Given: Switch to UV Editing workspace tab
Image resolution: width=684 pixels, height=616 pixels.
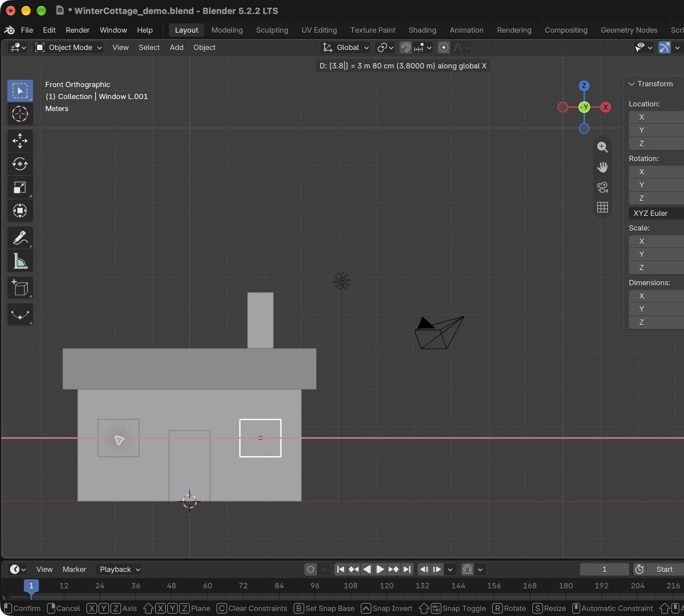Looking at the screenshot, I should pyautogui.click(x=319, y=30).
